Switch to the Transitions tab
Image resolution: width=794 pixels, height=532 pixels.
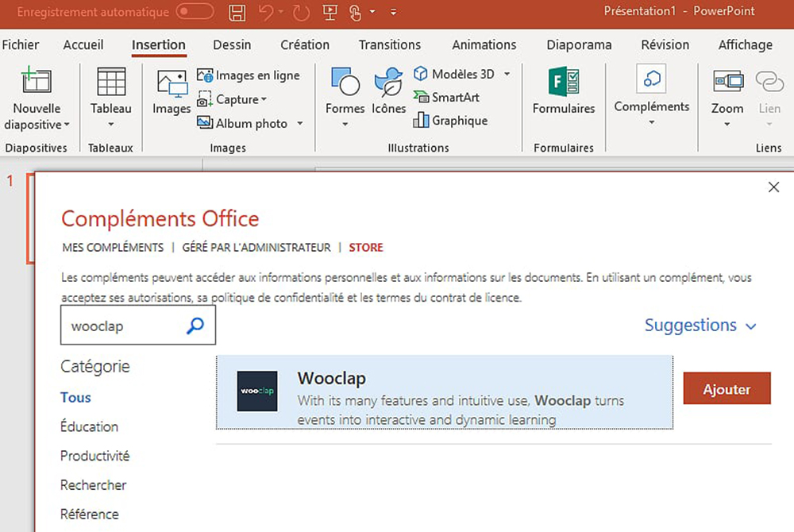[x=390, y=45]
